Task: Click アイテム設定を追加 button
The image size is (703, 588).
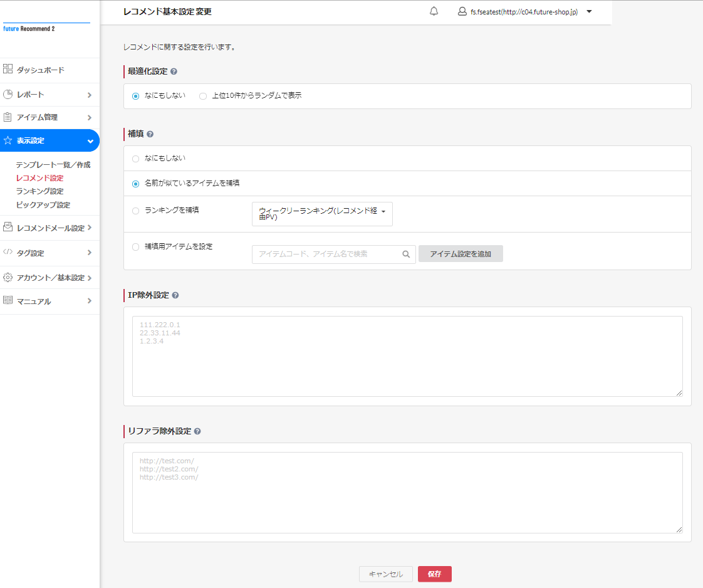Action: coord(461,254)
